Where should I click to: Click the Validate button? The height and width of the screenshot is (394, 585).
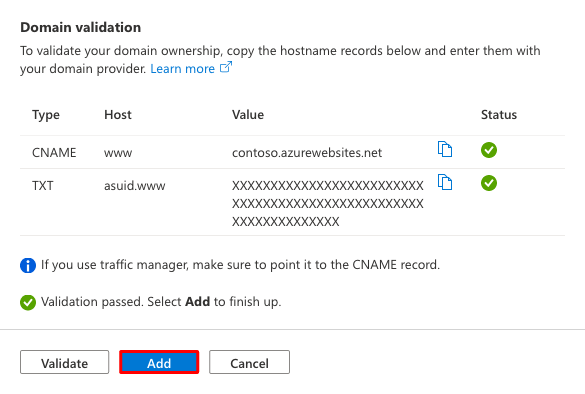click(65, 362)
